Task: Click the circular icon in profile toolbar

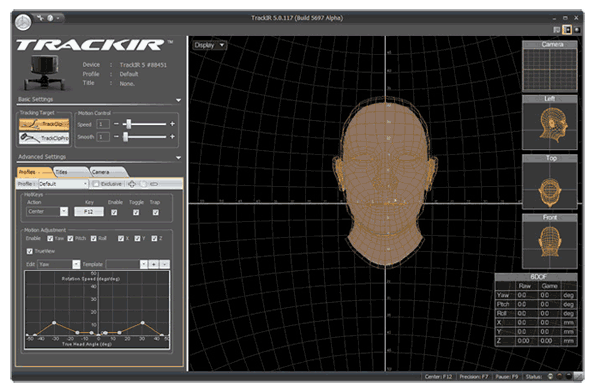Action: pos(143,184)
